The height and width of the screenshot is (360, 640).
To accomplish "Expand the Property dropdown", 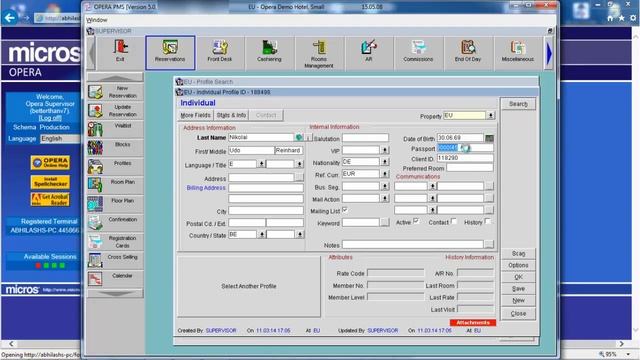I will click(491, 116).
